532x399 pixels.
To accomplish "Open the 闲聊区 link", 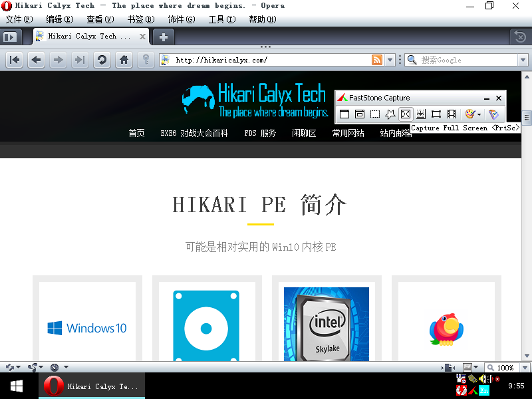I will coord(304,133).
